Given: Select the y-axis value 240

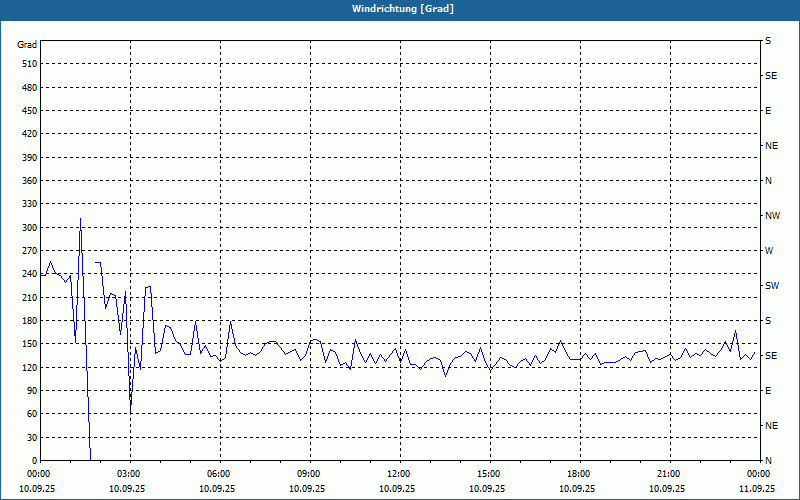Looking at the screenshot, I should [30, 274].
